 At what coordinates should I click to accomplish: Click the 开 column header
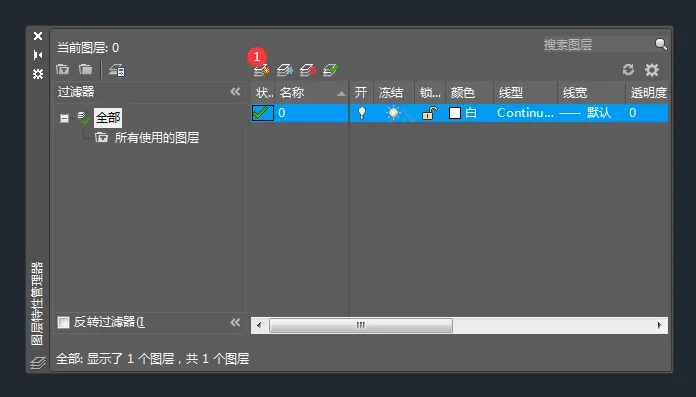[361, 92]
